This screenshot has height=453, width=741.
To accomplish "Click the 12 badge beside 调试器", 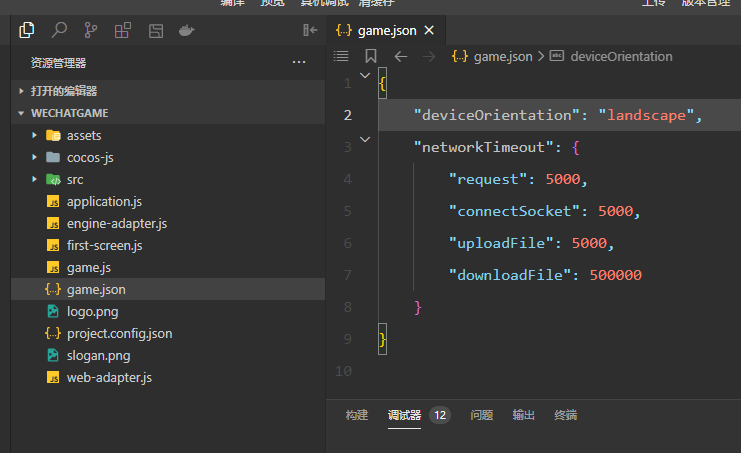I will (x=440, y=415).
